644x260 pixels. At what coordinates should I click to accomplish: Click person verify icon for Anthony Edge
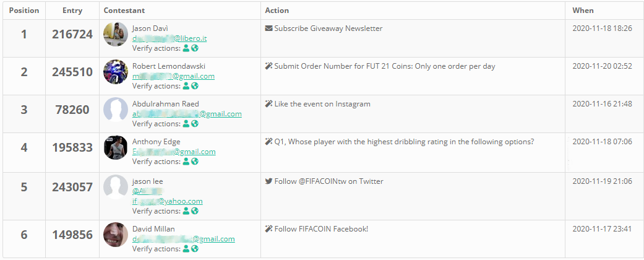186,162
